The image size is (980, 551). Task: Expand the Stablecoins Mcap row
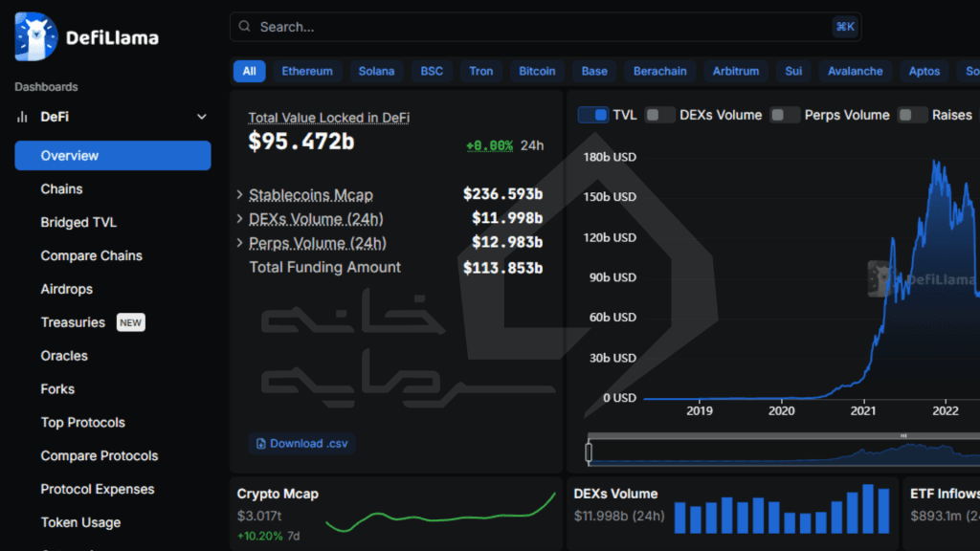tap(240, 195)
